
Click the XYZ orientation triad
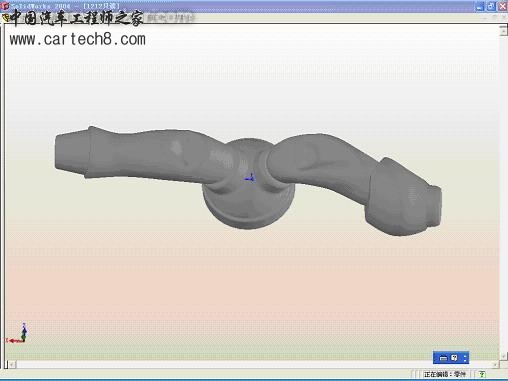point(17,333)
